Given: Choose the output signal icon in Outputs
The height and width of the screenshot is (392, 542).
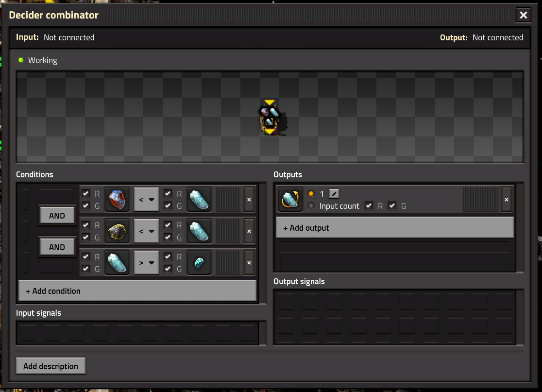Looking at the screenshot, I should [290, 200].
